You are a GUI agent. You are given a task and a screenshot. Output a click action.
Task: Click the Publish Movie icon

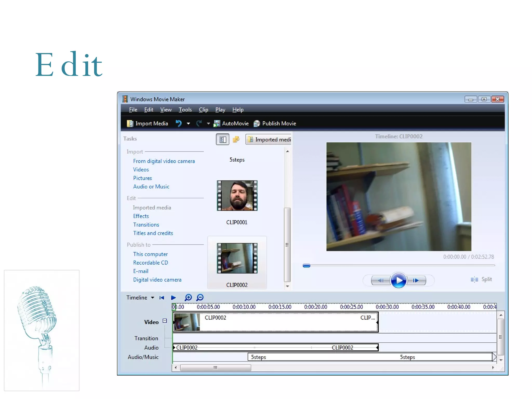pos(257,123)
